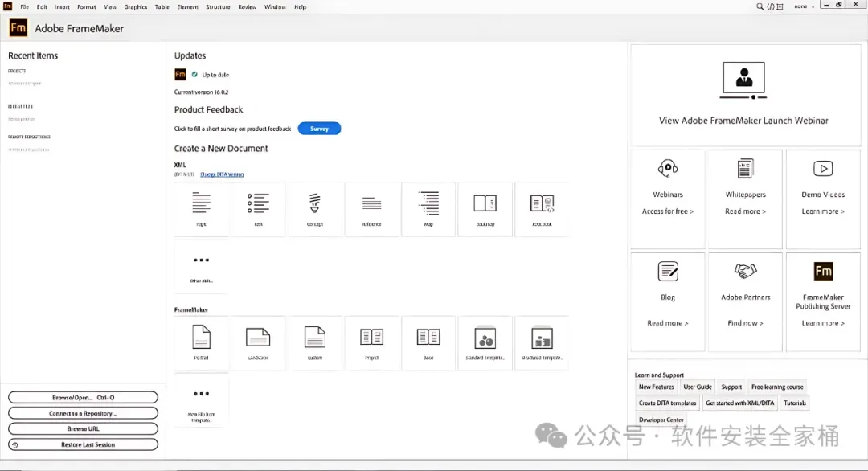This screenshot has height=471, width=868.
Task: Open the Adobe Partners card
Action: click(x=745, y=302)
